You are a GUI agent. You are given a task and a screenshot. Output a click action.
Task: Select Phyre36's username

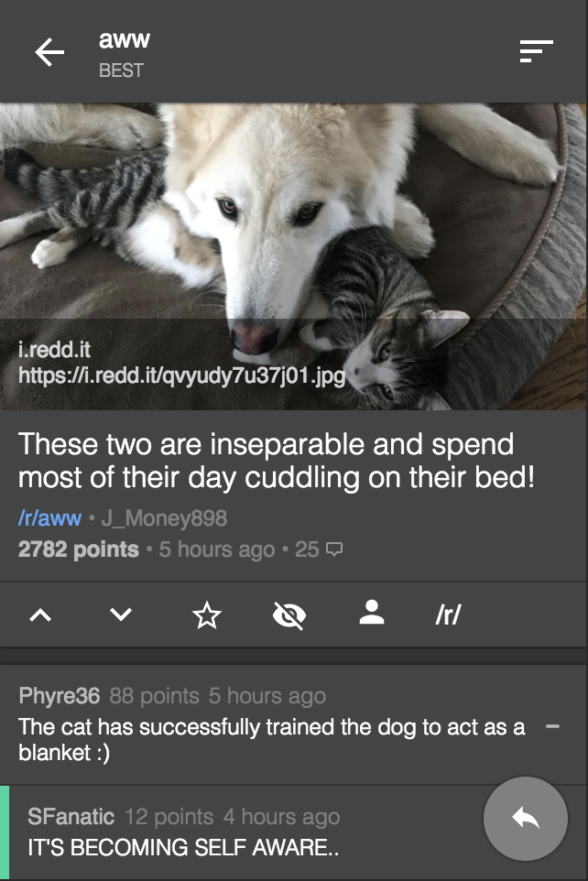(x=59, y=696)
